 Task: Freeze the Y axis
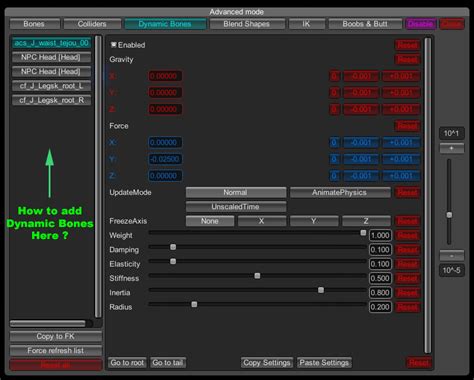(314, 221)
